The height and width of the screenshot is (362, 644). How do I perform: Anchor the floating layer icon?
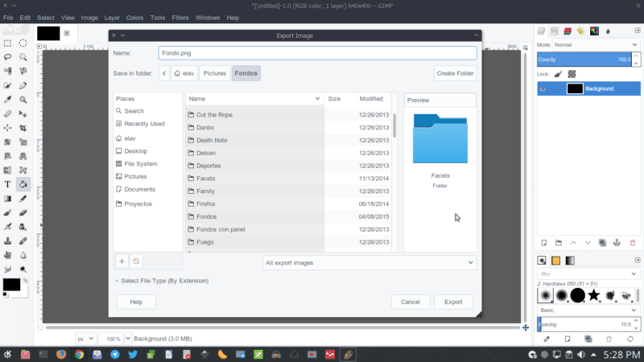pyautogui.click(x=616, y=242)
